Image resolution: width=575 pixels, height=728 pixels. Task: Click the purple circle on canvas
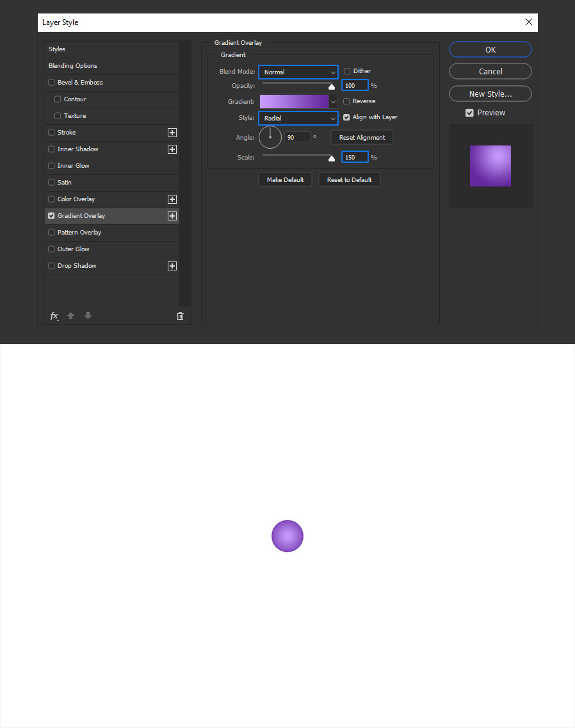tap(287, 536)
